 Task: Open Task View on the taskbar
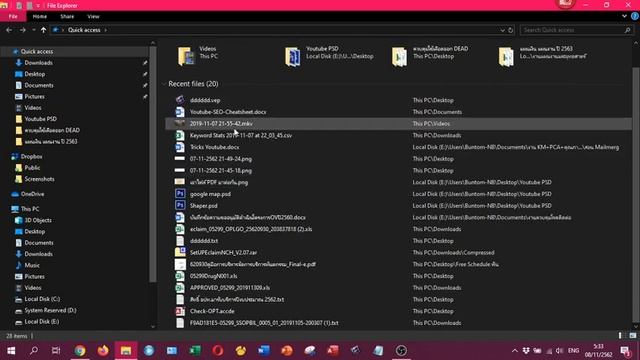pyautogui.click(x=56, y=351)
